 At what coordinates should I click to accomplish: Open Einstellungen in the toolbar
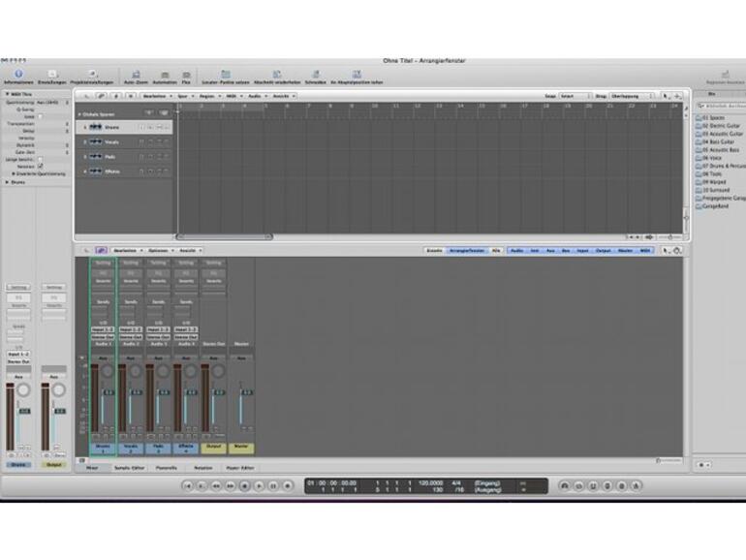[51, 75]
